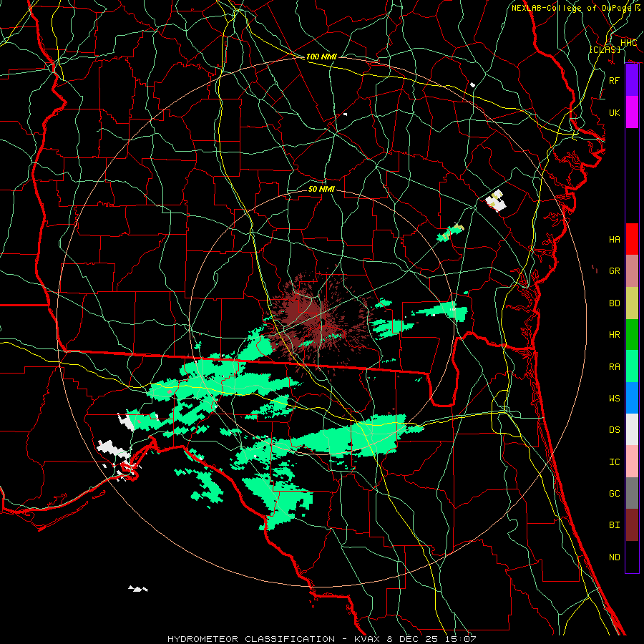Click the UK magenta legend swatch

(632, 112)
